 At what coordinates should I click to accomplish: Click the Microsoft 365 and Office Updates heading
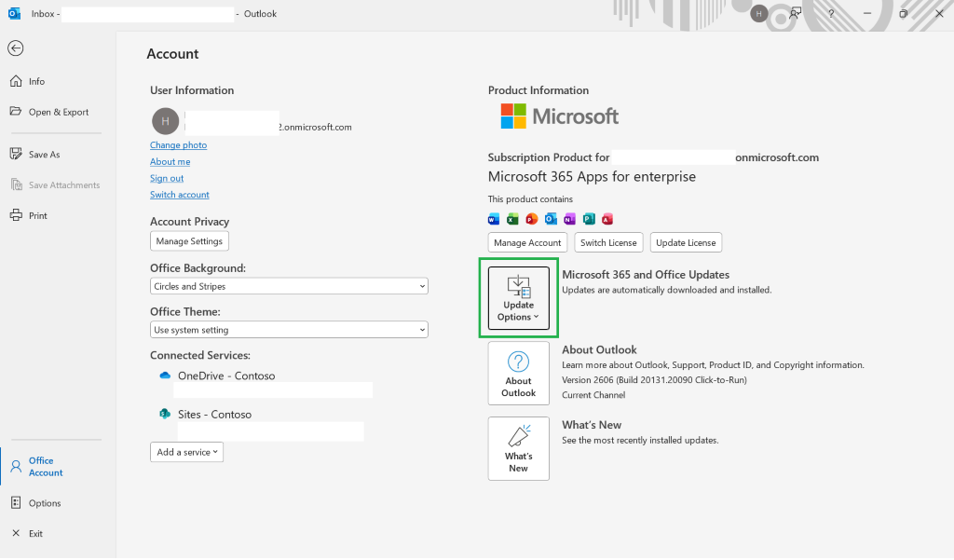click(646, 275)
